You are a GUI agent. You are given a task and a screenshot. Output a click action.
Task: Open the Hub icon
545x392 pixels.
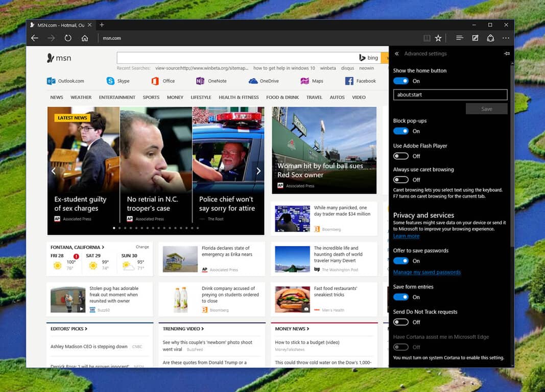pos(460,38)
